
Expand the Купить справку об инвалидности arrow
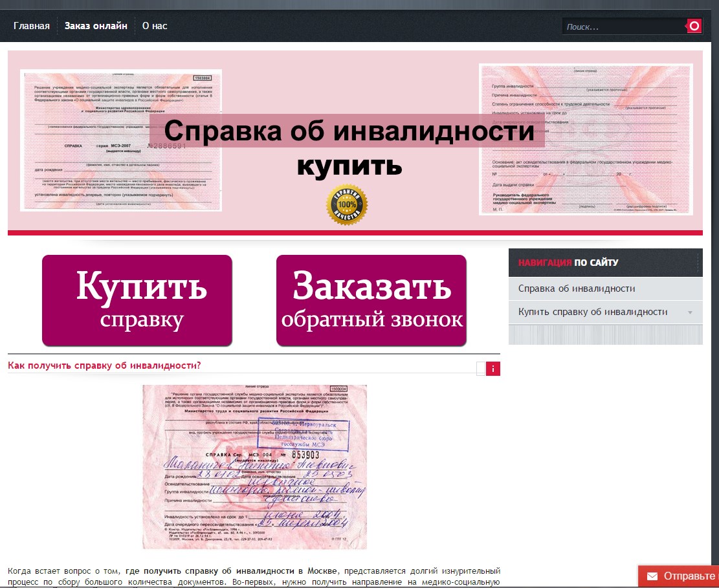(690, 312)
